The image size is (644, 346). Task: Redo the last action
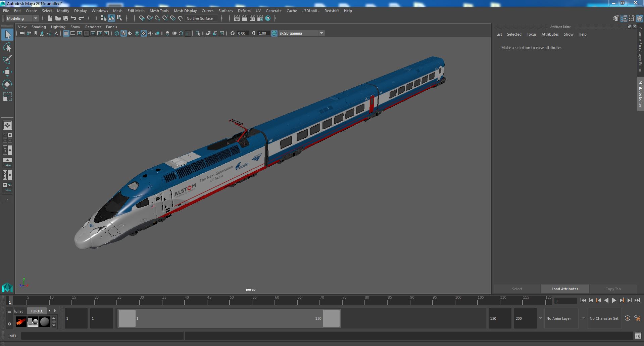click(x=81, y=18)
